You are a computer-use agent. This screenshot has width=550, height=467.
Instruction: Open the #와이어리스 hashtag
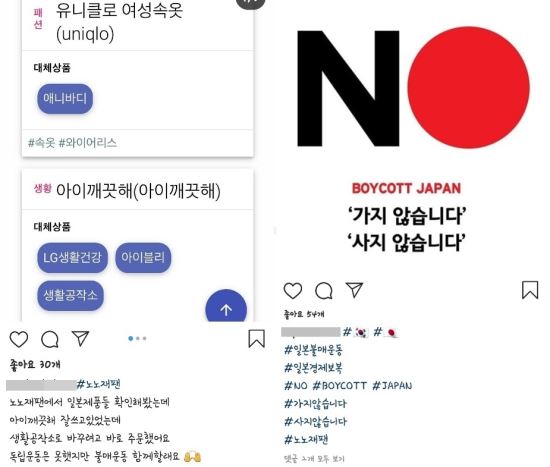(x=88, y=142)
